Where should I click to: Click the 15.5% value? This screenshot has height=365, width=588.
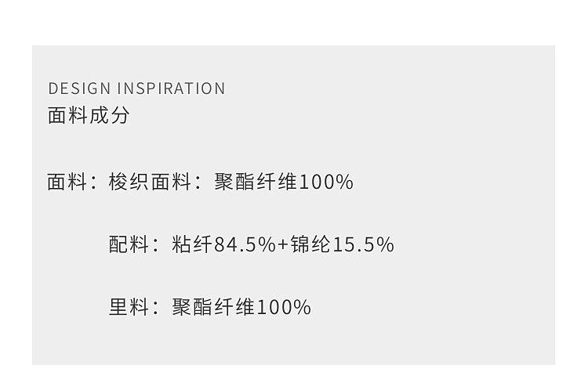pos(363,244)
